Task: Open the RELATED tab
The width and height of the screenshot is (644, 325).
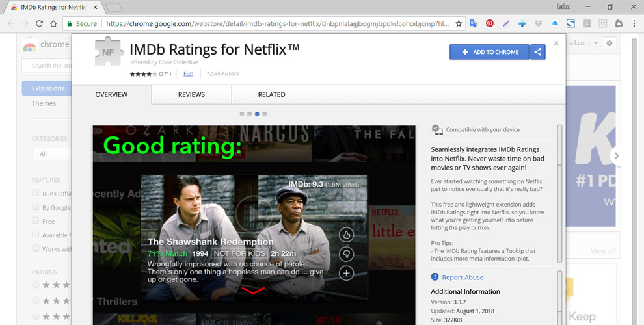Action: click(x=271, y=94)
